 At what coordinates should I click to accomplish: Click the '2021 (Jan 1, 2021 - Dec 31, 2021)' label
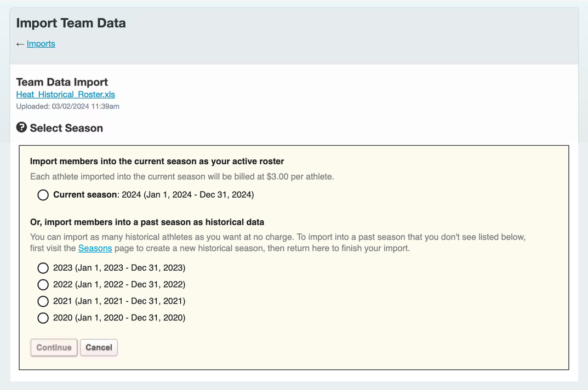pos(119,301)
